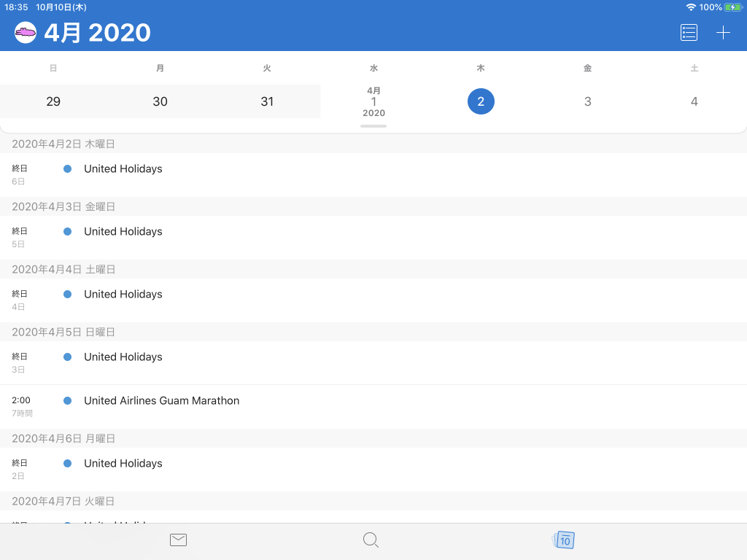Tap the blue dot beside Guam Marathon
747x560 pixels.
pyautogui.click(x=68, y=401)
